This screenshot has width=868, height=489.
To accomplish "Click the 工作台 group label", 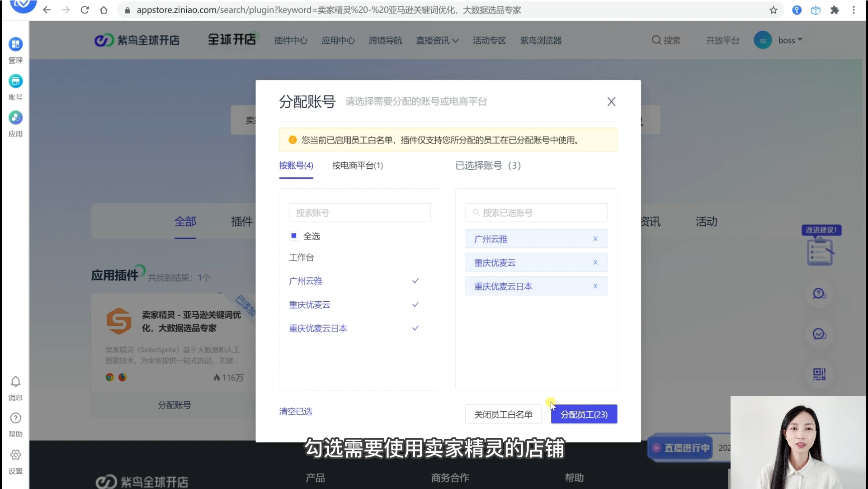I will coord(302,257).
